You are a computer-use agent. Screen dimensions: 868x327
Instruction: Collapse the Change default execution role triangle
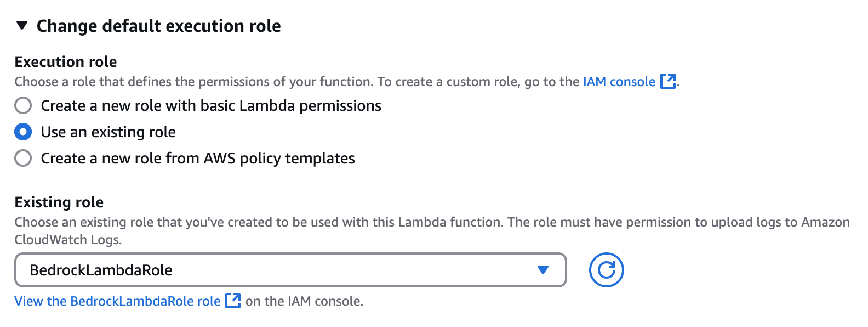pyautogui.click(x=22, y=25)
